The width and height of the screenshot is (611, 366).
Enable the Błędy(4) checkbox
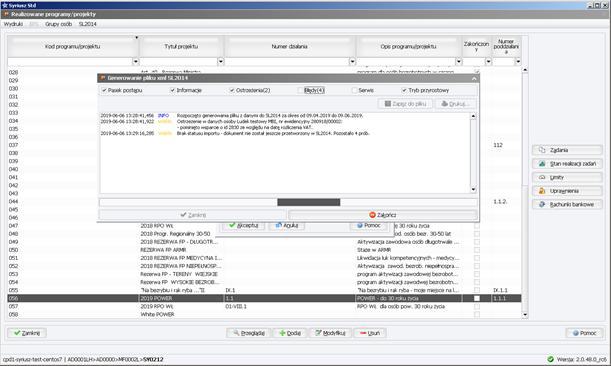[x=300, y=90]
